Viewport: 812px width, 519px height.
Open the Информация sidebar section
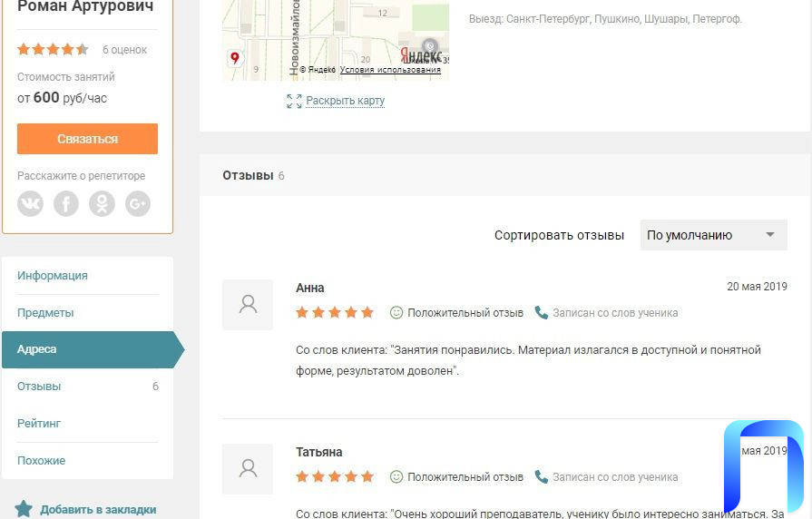tap(53, 276)
